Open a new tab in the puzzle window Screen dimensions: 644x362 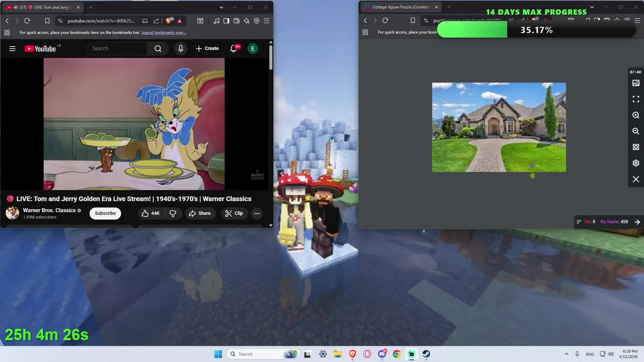click(448, 7)
